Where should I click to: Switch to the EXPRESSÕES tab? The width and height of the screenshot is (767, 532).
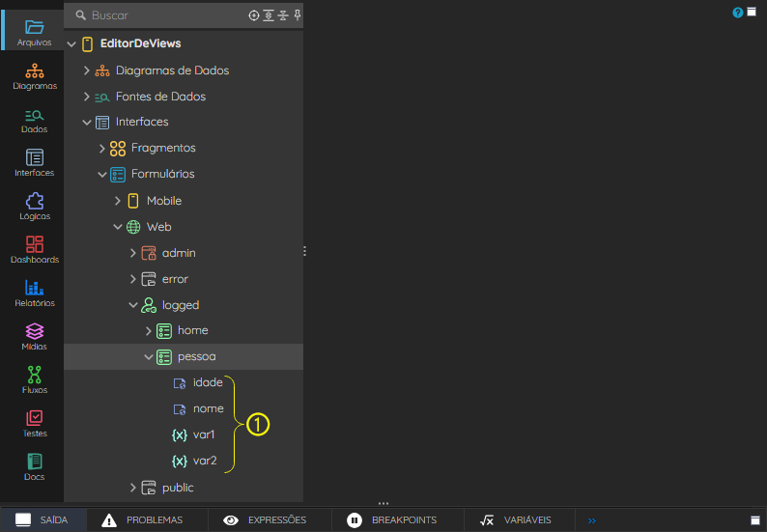[270, 519]
